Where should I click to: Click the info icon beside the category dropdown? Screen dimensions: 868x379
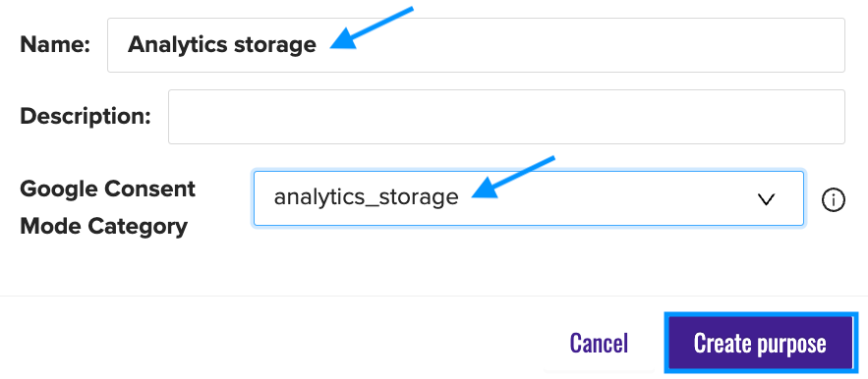[834, 199]
